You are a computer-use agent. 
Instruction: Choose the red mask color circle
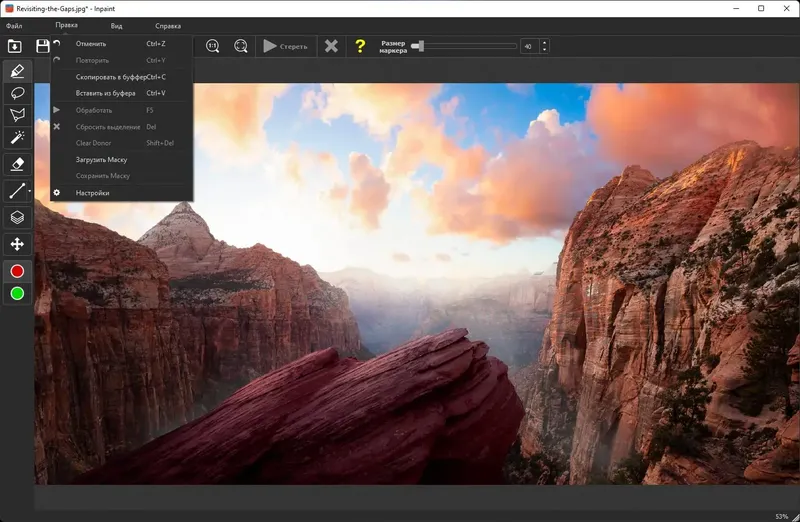(x=17, y=271)
